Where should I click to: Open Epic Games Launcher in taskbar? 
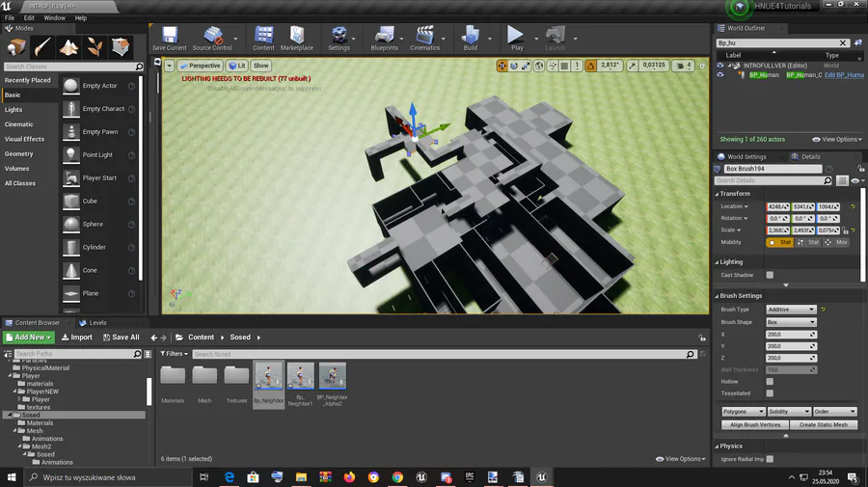(470, 477)
